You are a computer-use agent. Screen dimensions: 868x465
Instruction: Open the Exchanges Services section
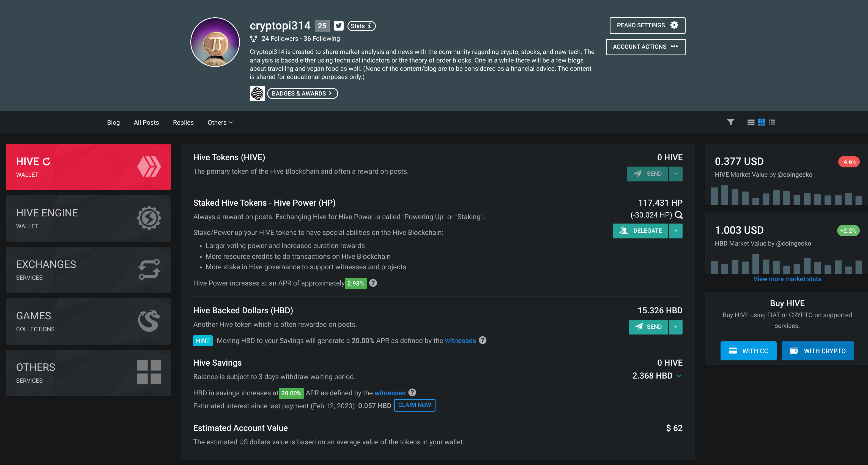point(88,270)
